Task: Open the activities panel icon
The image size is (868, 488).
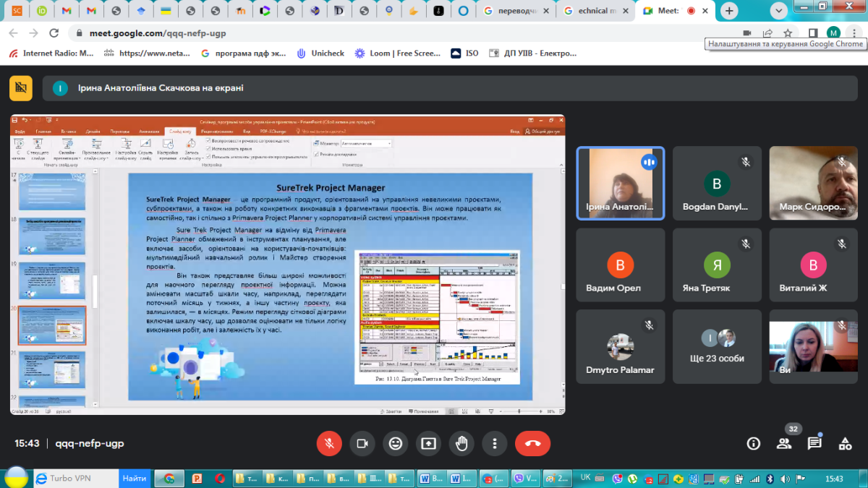Action: coord(845,443)
